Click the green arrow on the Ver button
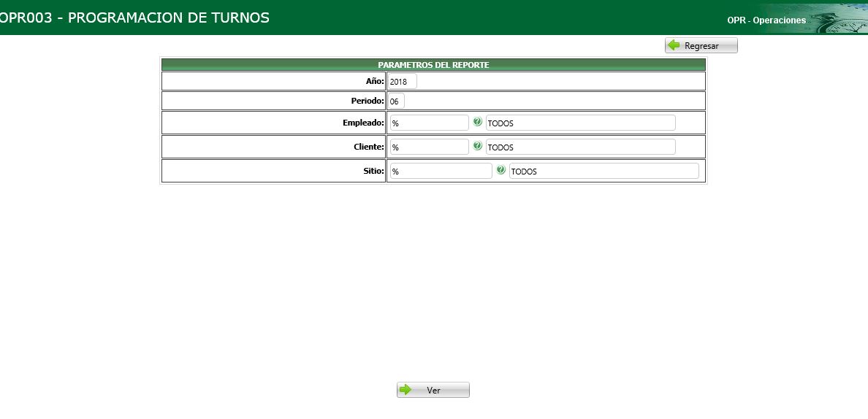The width and height of the screenshot is (868, 419). (406, 390)
